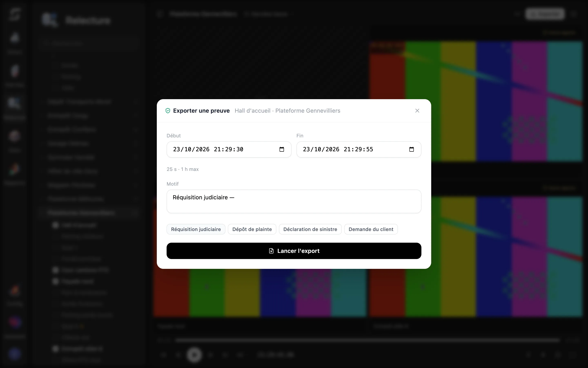
Task: Click the Fin date-time field
Action: click(x=359, y=149)
